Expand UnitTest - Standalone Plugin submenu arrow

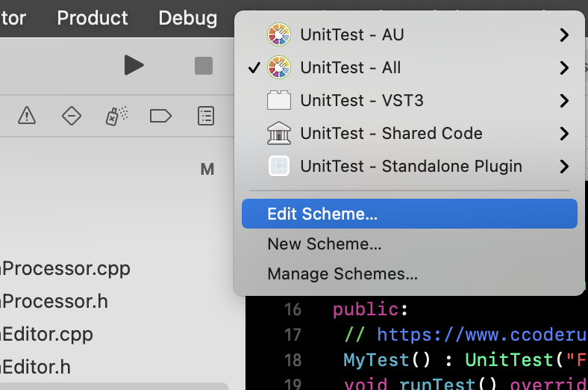point(564,166)
